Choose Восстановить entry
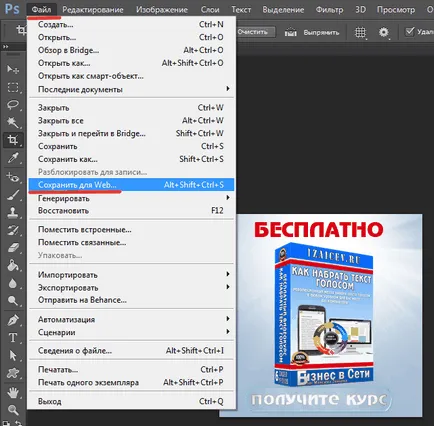 tap(131, 211)
